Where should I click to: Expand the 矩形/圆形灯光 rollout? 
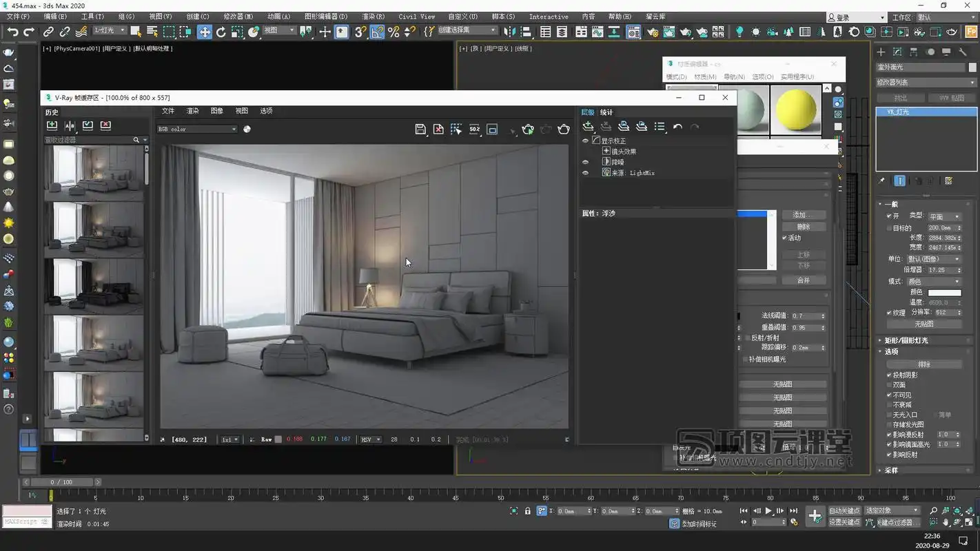coord(905,340)
